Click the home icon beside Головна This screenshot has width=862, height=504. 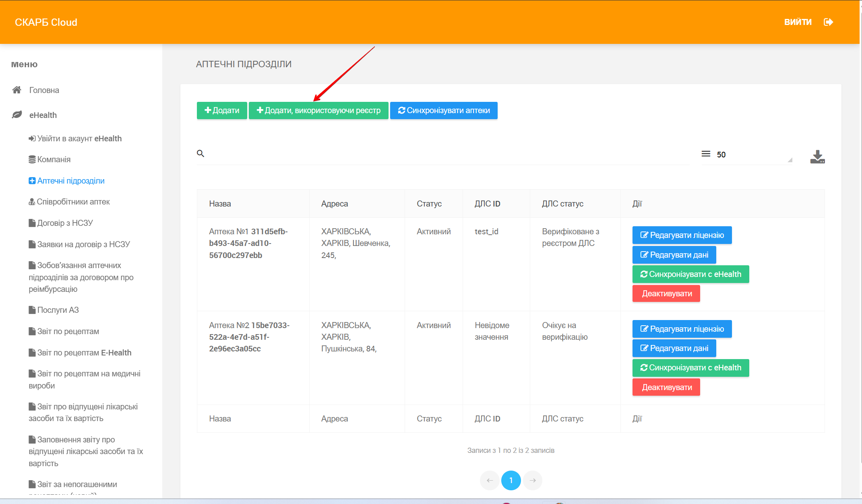17,90
